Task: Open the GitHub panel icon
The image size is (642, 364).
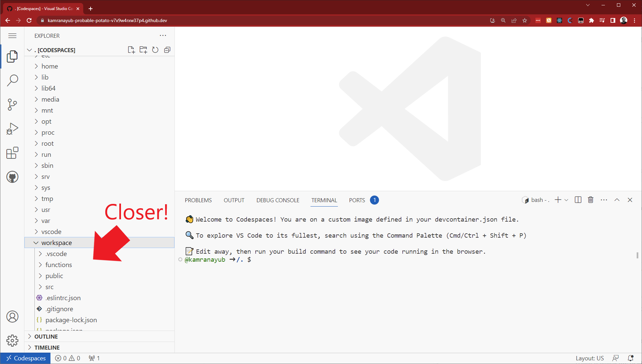Action: coord(12,177)
